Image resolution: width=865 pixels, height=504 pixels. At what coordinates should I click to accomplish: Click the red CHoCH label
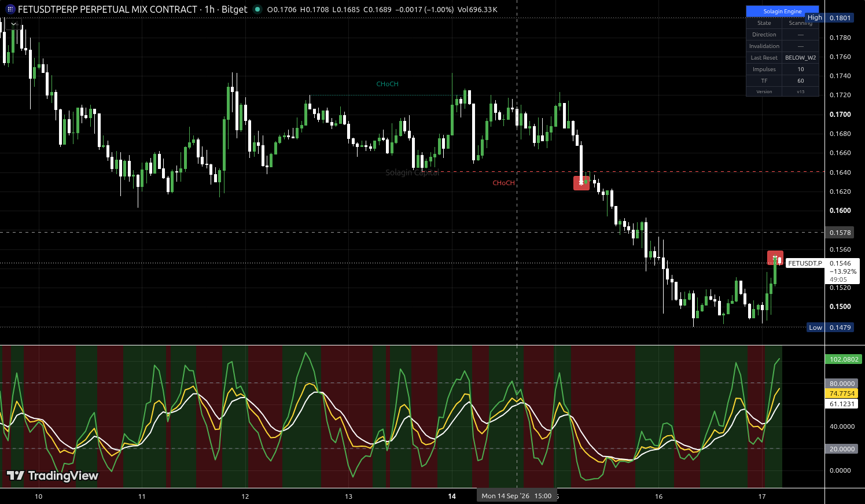[503, 183]
